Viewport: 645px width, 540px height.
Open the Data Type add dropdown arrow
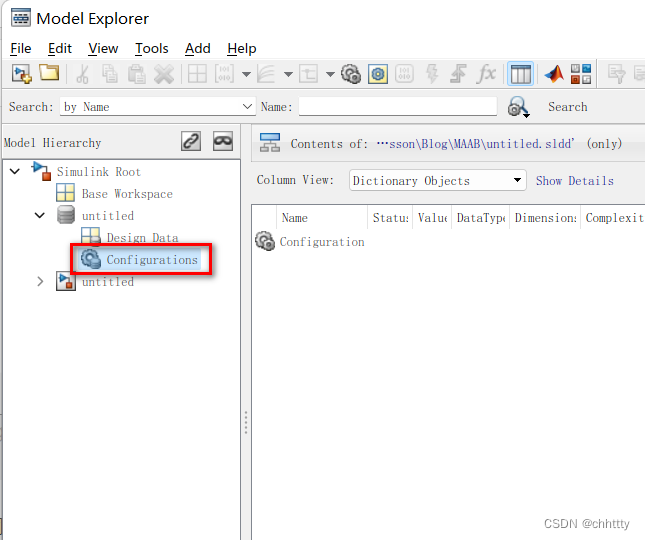330,75
